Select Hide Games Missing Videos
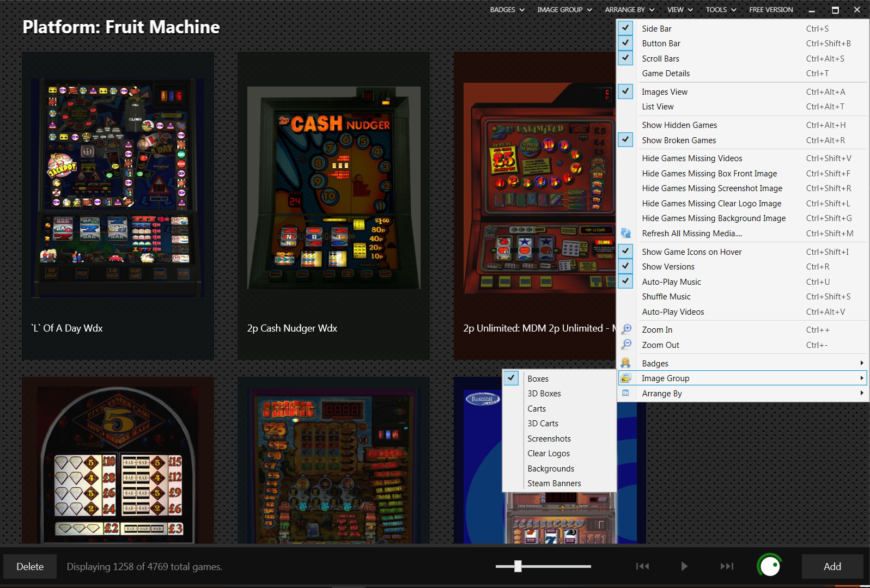 click(x=743, y=158)
